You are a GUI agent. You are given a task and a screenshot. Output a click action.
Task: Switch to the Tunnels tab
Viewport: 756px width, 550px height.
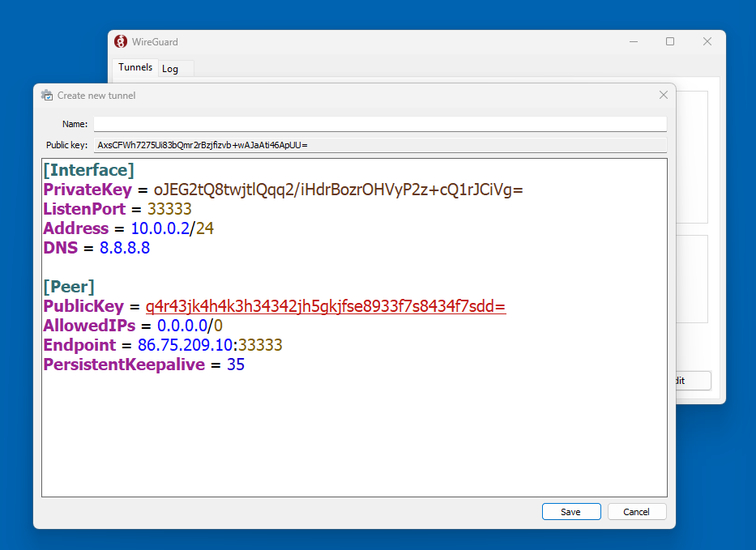point(135,67)
